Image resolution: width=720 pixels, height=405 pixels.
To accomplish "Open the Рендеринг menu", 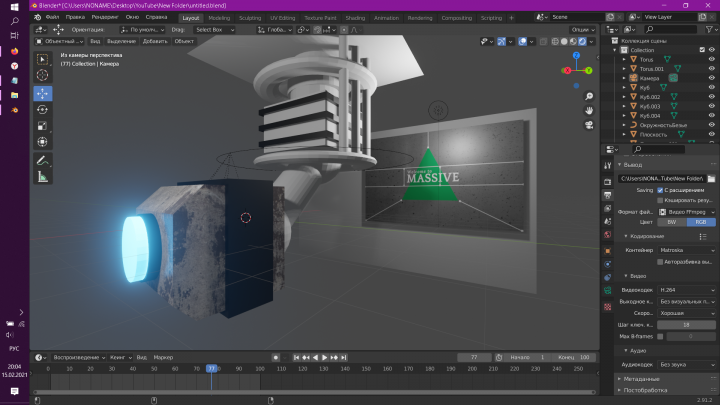I will coord(105,17).
